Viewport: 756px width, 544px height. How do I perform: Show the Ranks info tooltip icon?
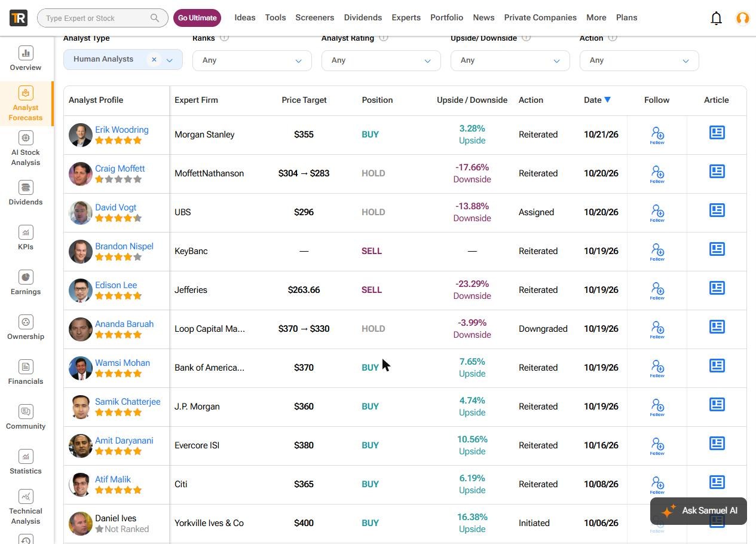click(225, 38)
